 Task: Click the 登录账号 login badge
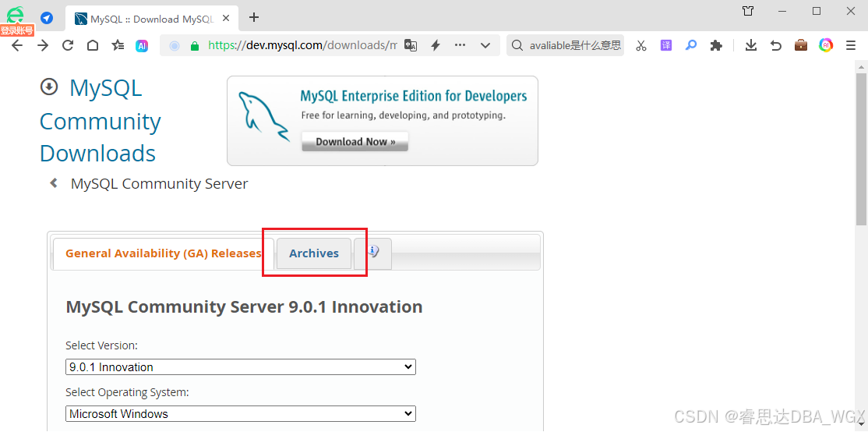pos(17,30)
